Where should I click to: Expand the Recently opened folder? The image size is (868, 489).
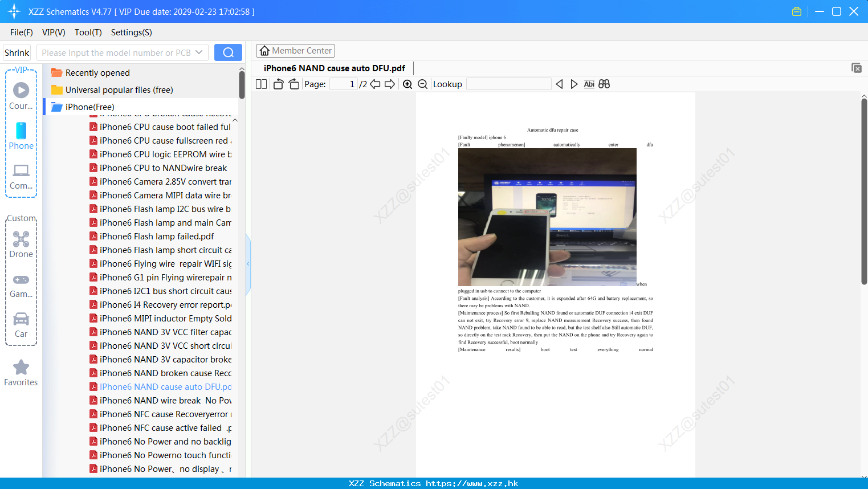(91, 72)
